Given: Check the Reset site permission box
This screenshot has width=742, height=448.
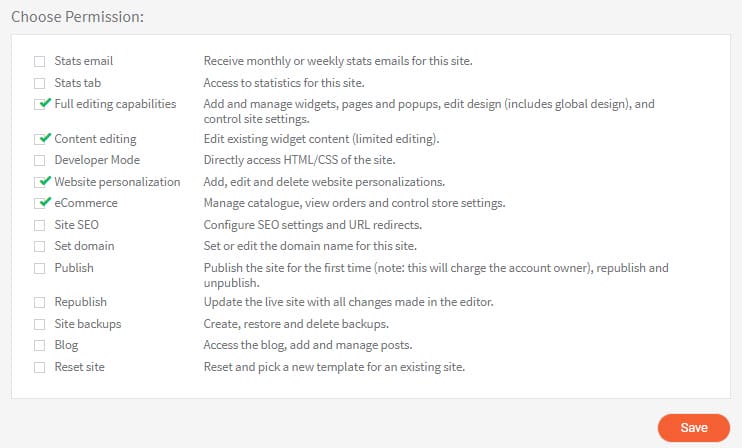Looking at the screenshot, I should tap(40, 367).
